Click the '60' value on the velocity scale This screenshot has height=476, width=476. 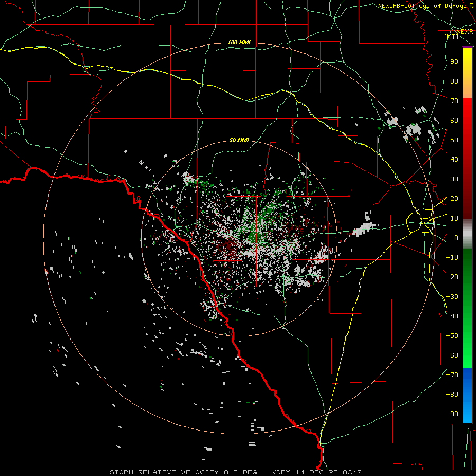point(454,120)
